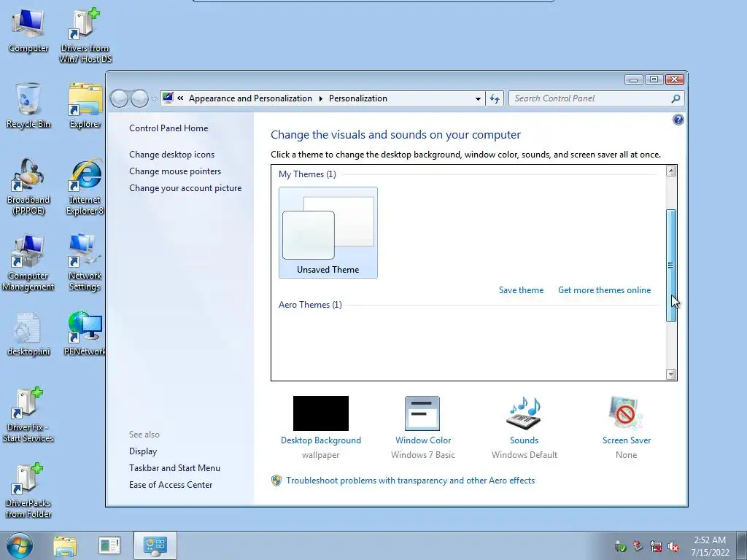
Task: Select the Computer Management shortcut
Action: 28,262
